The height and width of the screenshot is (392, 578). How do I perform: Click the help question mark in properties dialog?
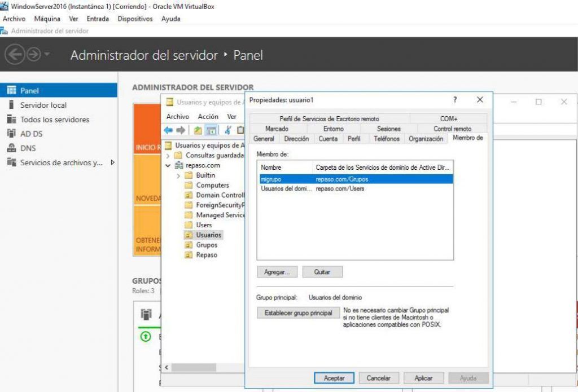tap(455, 99)
